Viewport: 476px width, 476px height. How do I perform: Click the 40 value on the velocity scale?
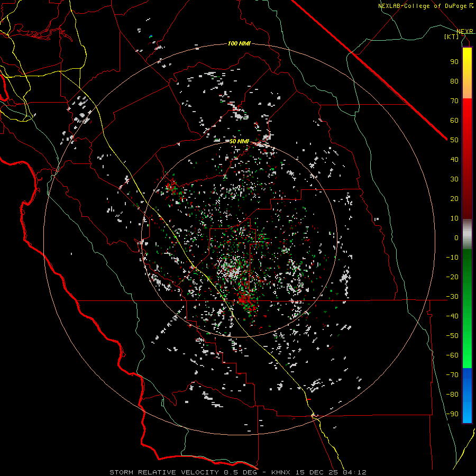pos(454,160)
